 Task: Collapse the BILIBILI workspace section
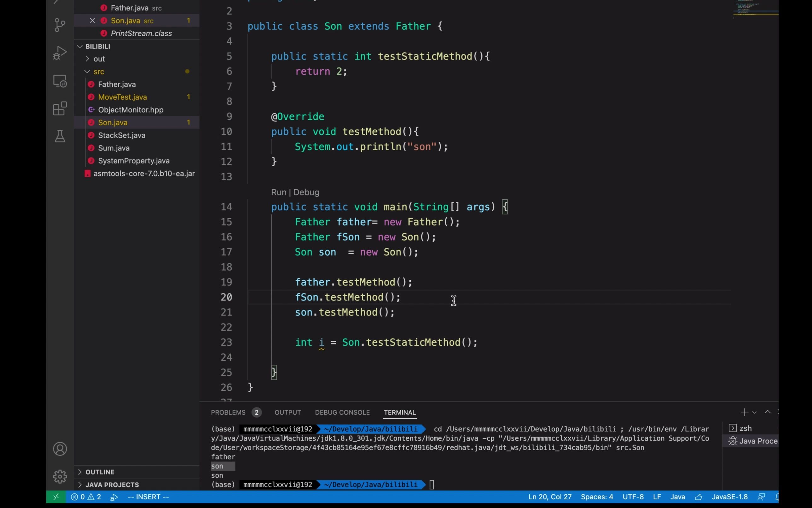[136, 46]
